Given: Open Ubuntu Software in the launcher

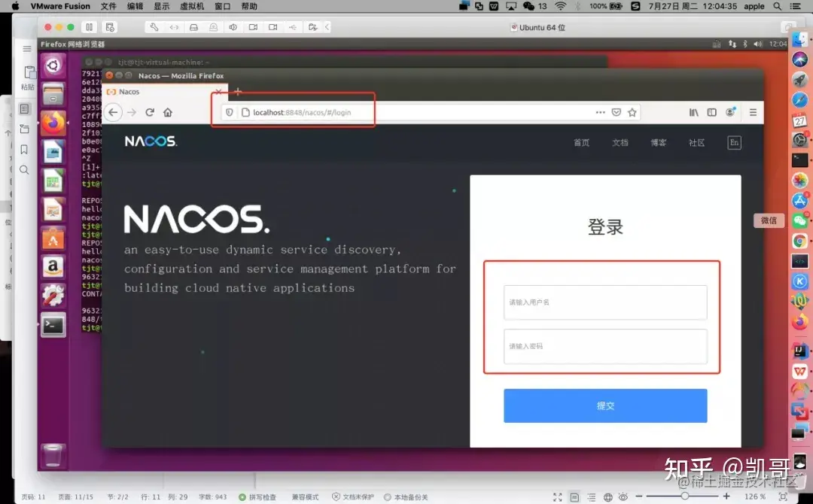Looking at the screenshot, I should coord(53,238).
